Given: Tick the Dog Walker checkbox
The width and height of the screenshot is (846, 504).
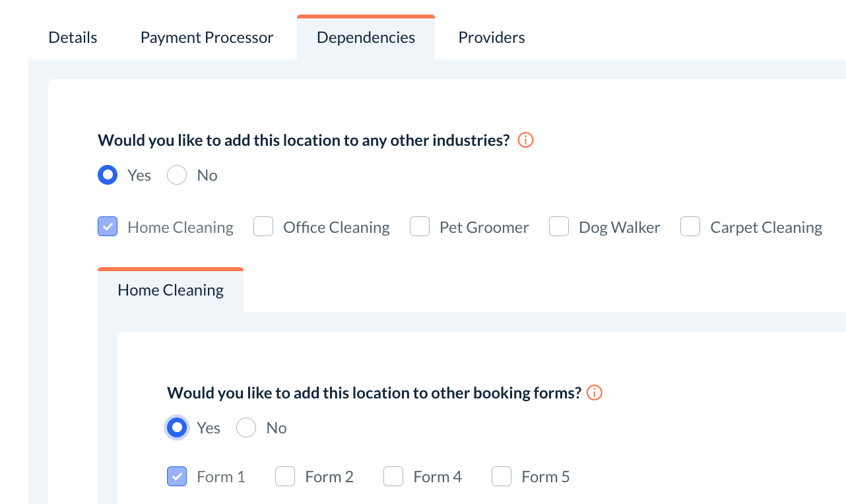Looking at the screenshot, I should 559,228.
